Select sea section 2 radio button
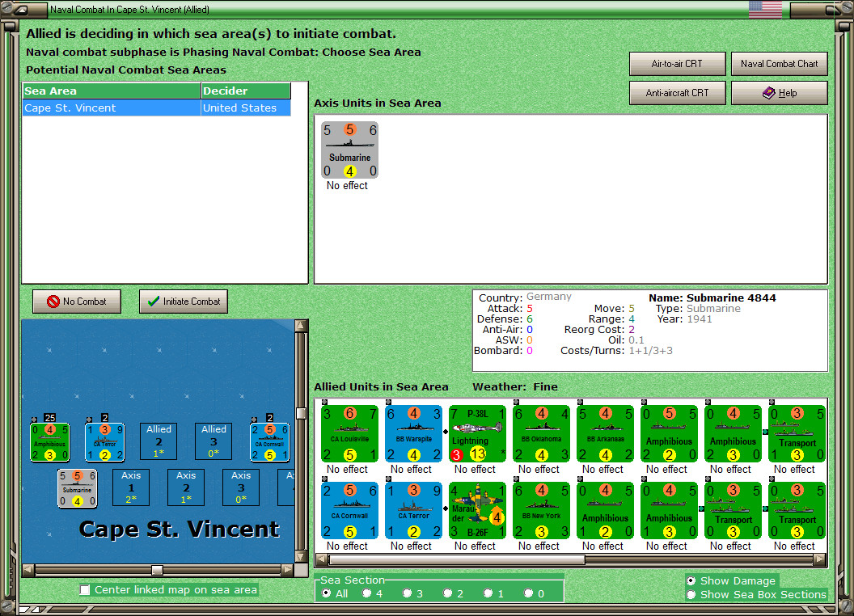This screenshot has width=854, height=616. (x=447, y=593)
